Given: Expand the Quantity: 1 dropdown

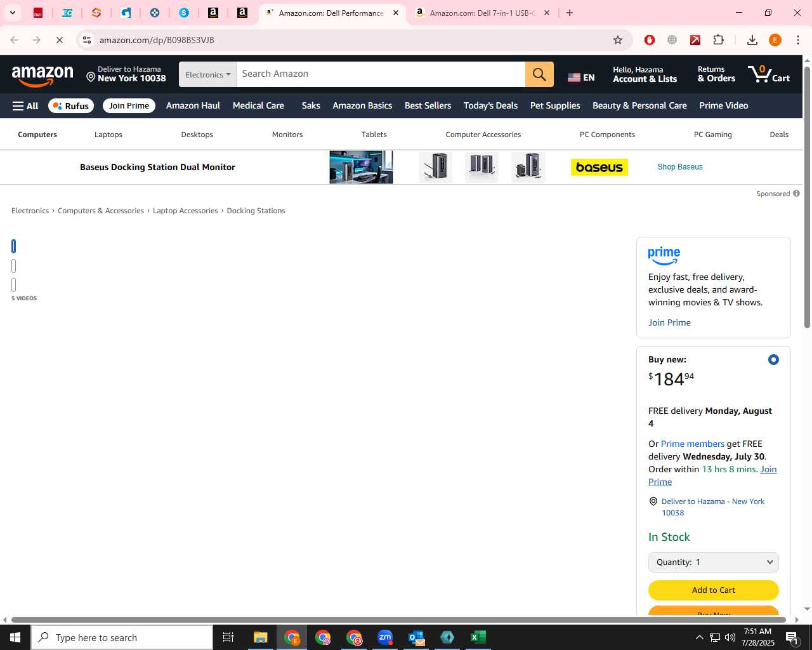Looking at the screenshot, I should click(714, 562).
